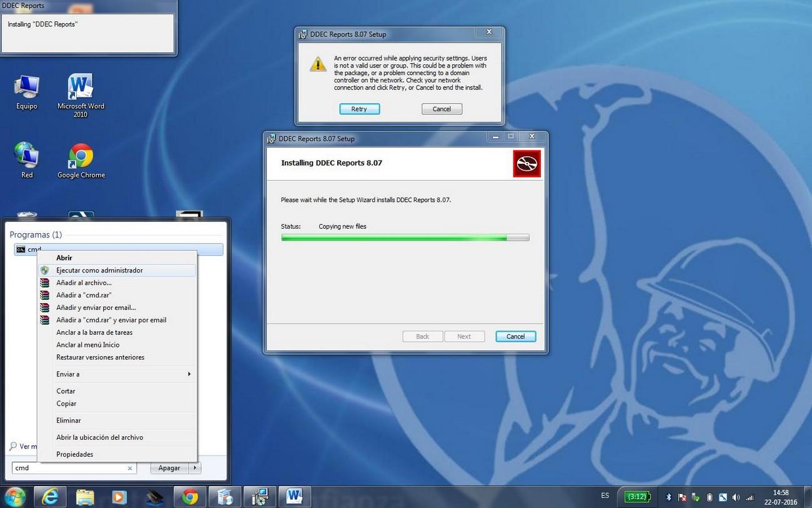
Task: Open Propiedades from the context menu
Action: click(x=117, y=454)
